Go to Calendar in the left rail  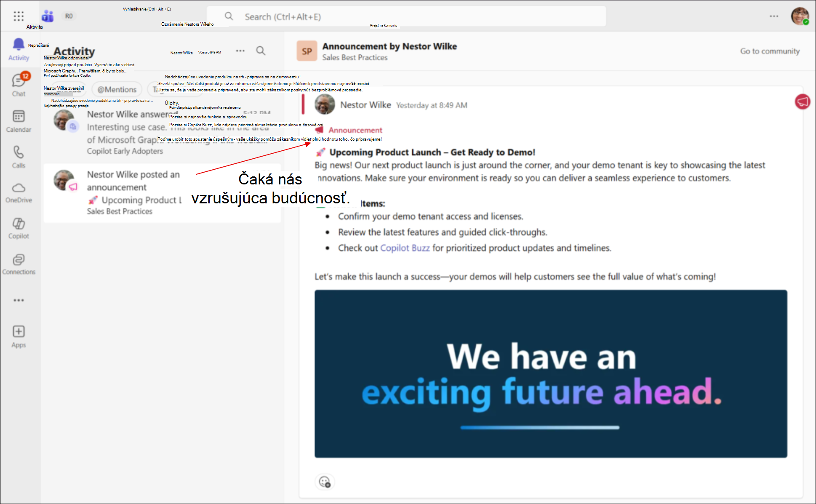tap(19, 121)
